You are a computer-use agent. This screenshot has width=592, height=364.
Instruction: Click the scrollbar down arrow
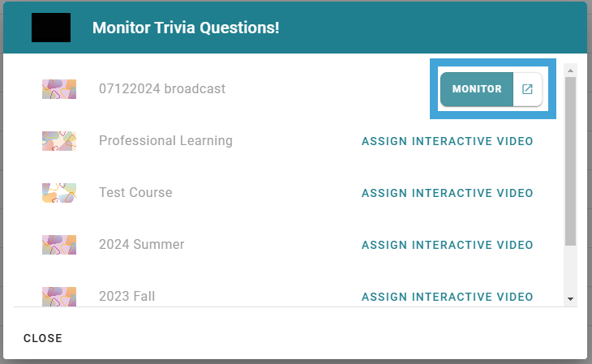[x=570, y=299]
